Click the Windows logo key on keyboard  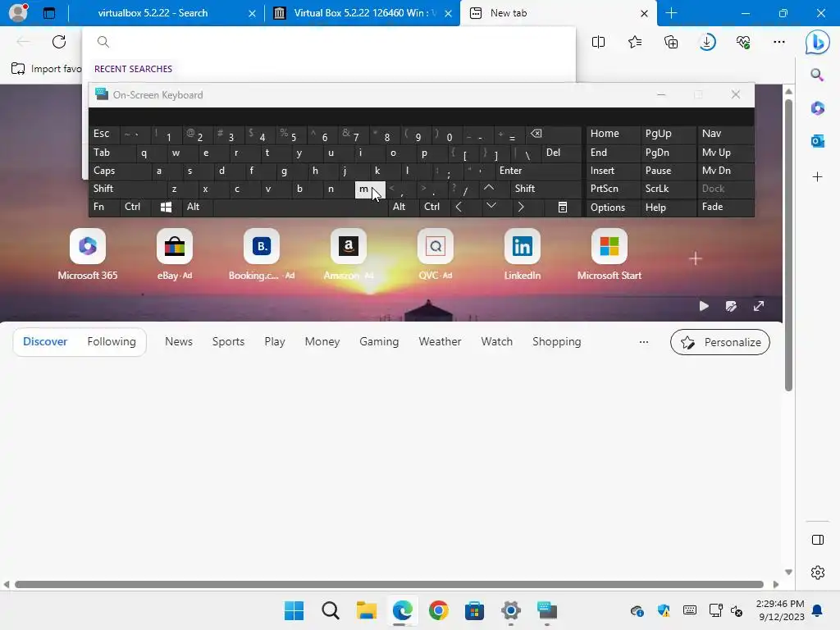166,207
